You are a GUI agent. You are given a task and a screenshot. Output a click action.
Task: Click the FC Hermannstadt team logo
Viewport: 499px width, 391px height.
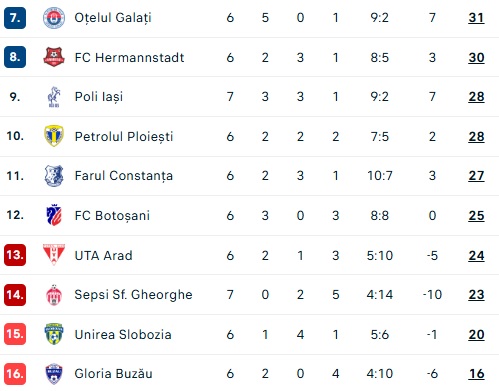click(x=54, y=57)
